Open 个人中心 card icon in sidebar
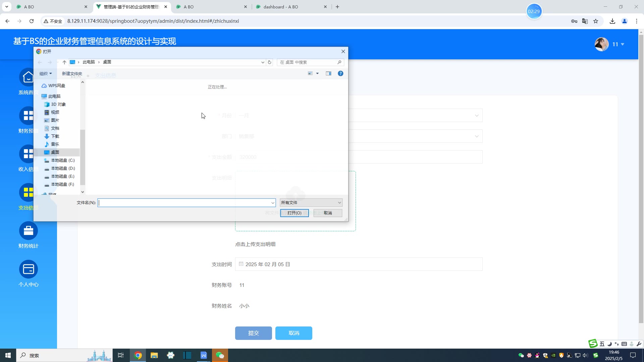Viewport: 644px width, 362px height. tap(29, 269)
